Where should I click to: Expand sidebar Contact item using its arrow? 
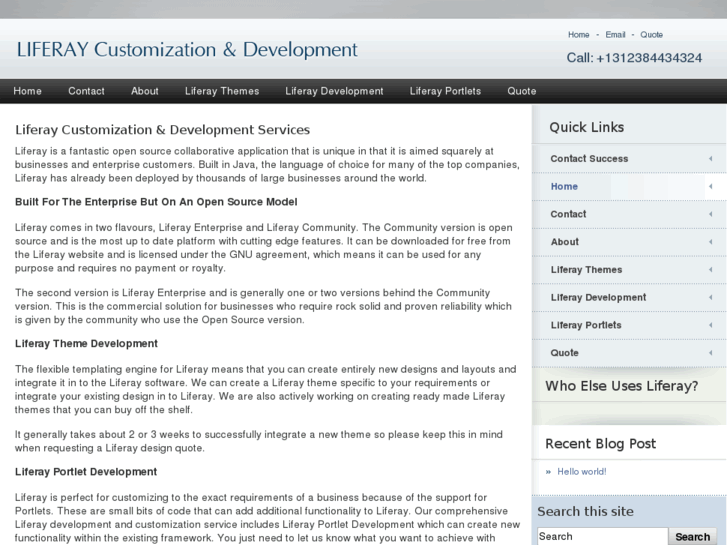[x=710, y=214]
